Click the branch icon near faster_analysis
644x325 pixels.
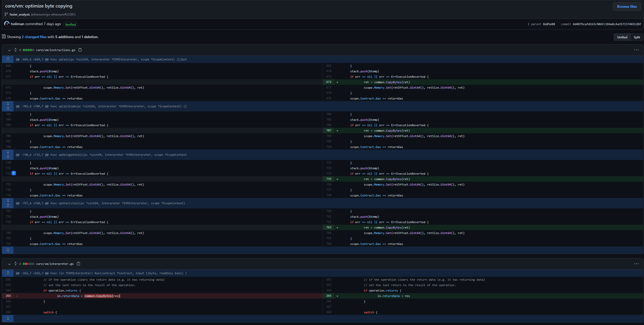(x=6, y=14)
